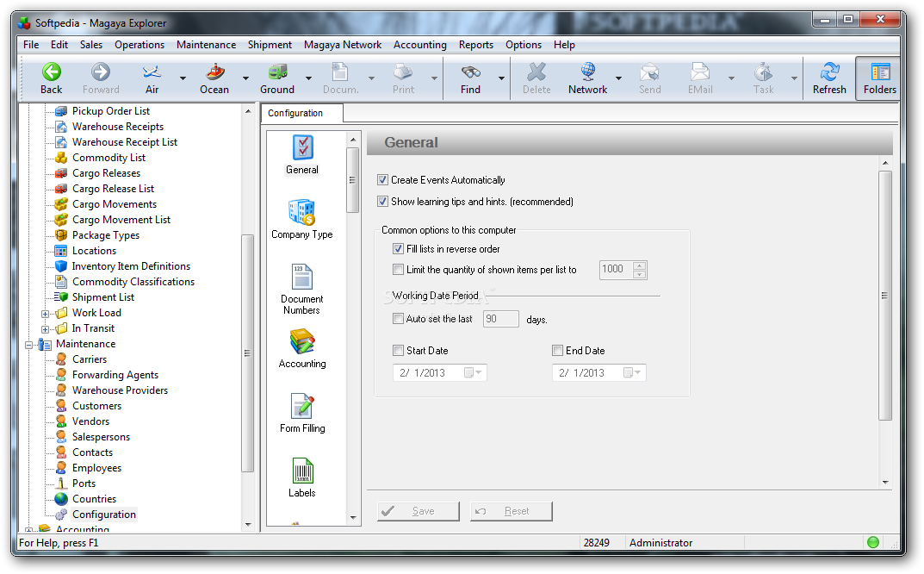Click the Send toolbar icon
The height and width of the screenshot is (574, 924).
[649, 72]
